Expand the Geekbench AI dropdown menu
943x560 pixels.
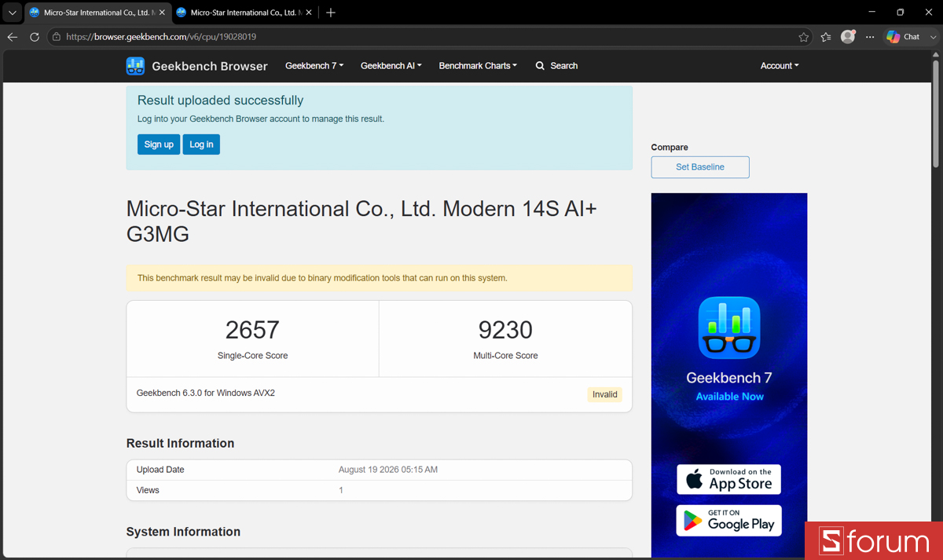click(391, 66)
